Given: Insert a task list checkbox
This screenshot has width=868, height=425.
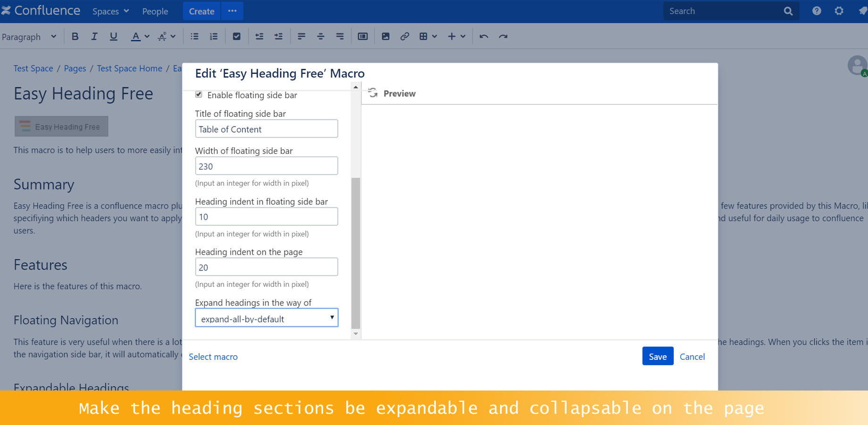Looking at the screenshot, I should point(237,36).
